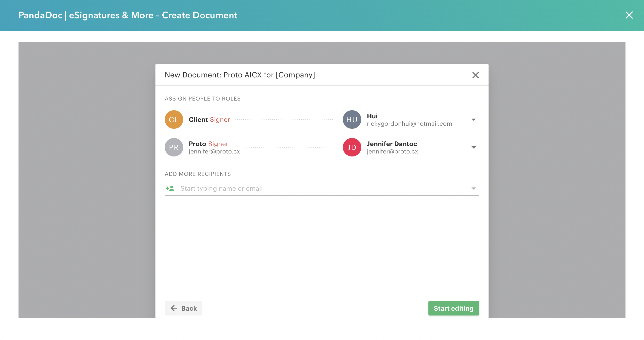Close the New Document dialog
Viewport: 644px width, 340px height.
point(475,75)
